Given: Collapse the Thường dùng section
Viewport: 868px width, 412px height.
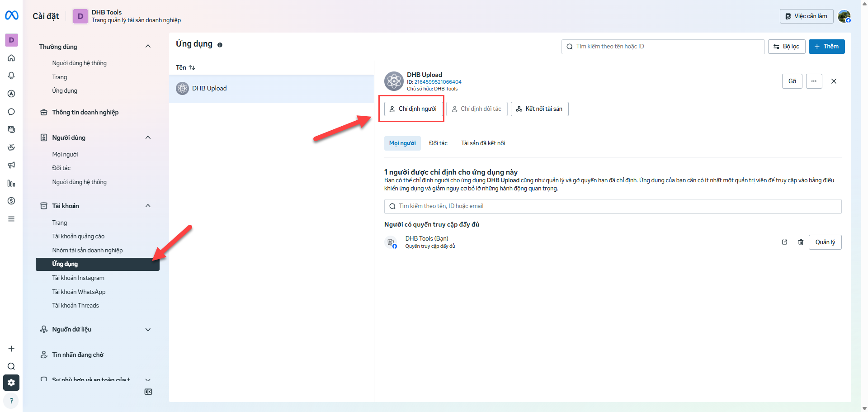Looking at the screenshot, I should [148, 46].
